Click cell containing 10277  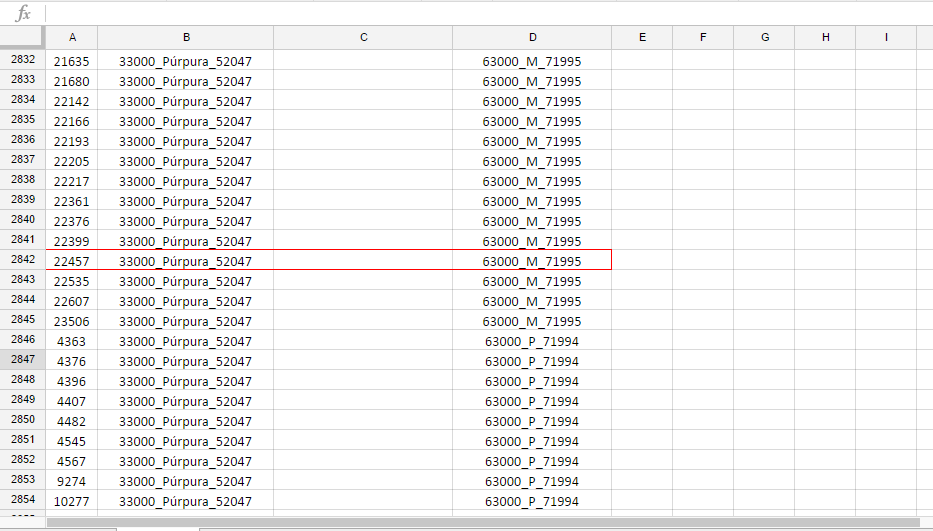click(72, 501)
